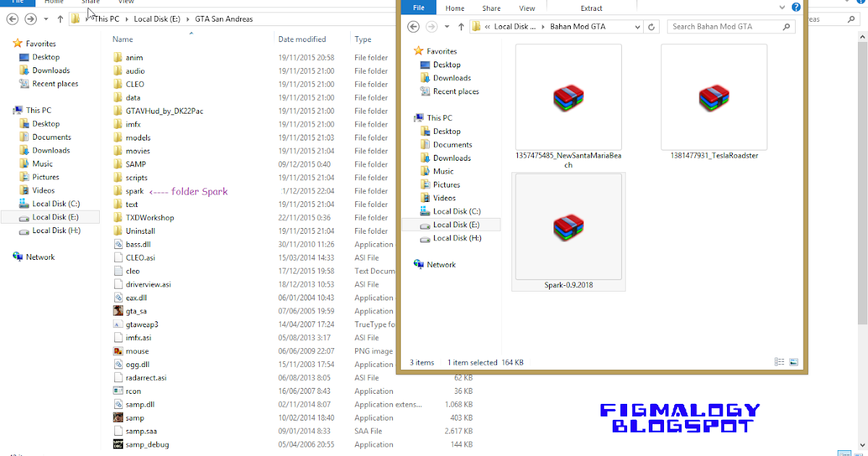The image size is (868, 456).
Task: Click up arrow in GTA San Andreas window
Action: coord(59,19)
